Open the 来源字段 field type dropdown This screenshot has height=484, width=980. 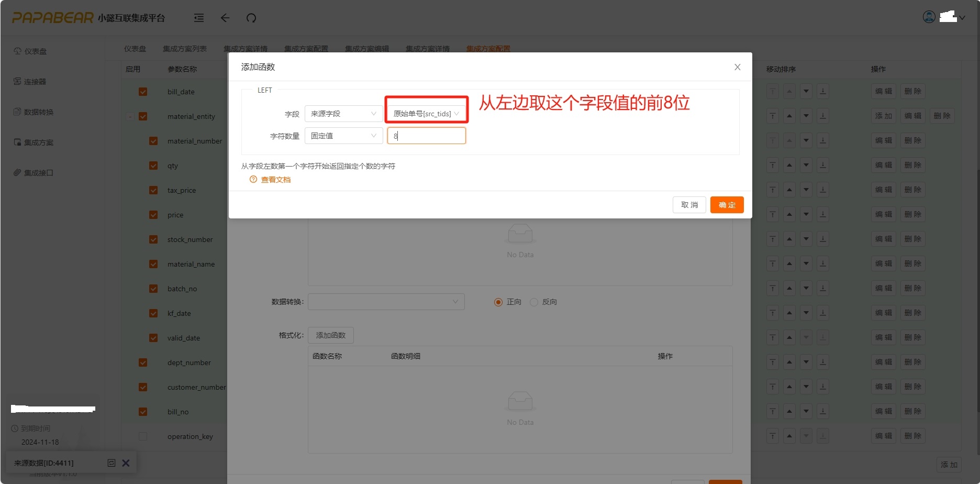(343, 114)
